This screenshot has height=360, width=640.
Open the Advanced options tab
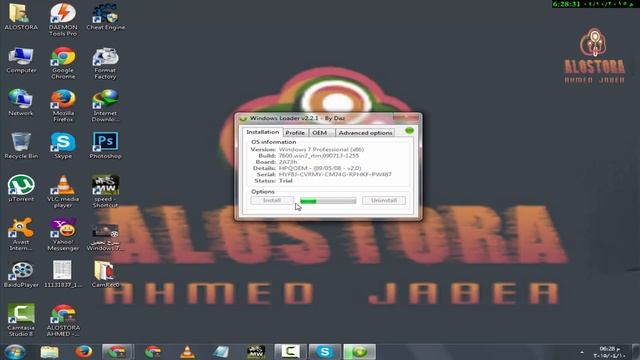(x=365, y=133)
